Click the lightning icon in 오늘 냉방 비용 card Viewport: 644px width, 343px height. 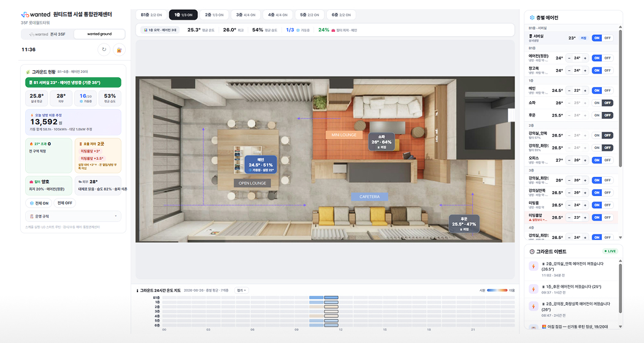32,115
